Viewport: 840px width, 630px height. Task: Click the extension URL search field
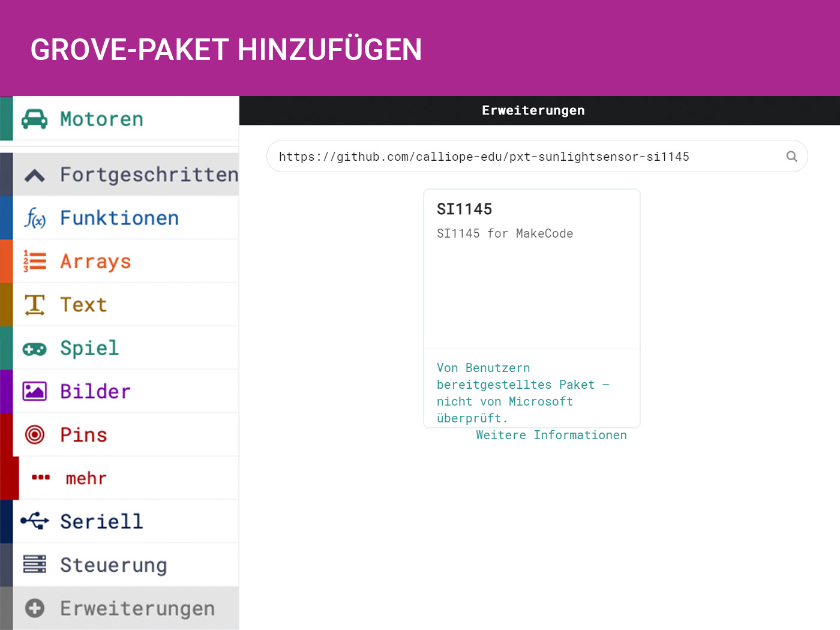point(528,157)
